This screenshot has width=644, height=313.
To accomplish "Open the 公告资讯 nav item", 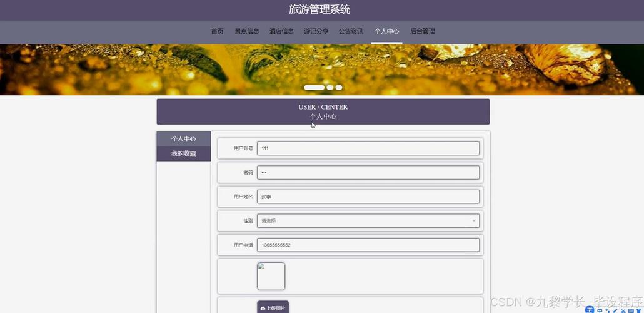I will pyautogui.click(x=351, y=31).
